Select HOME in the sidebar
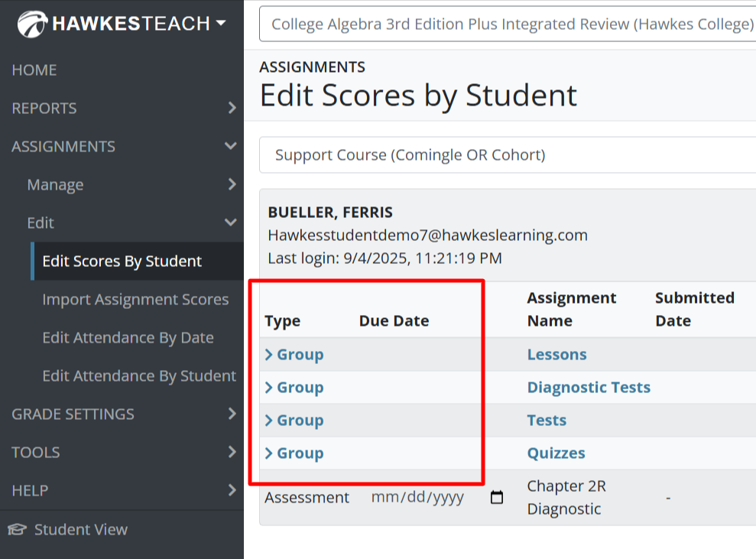Image resolution: width=756 pixels, height=559 pixels. tap(34, 70)
